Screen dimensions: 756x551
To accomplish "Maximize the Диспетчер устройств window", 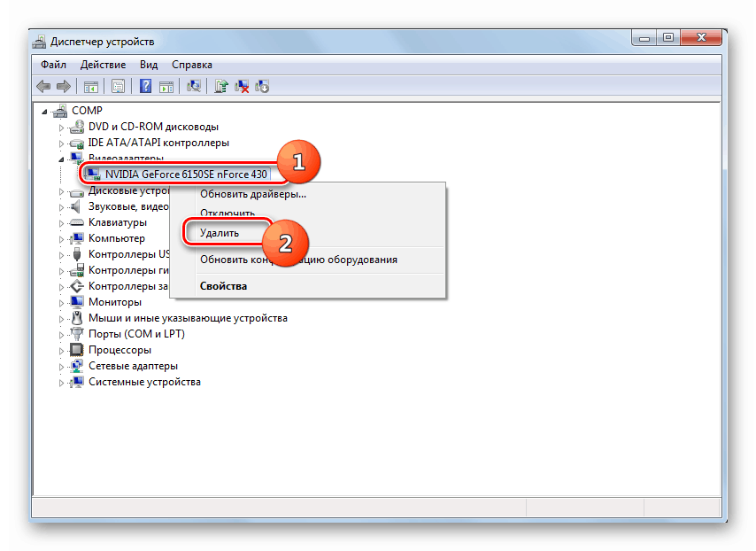I will [668, 37].
